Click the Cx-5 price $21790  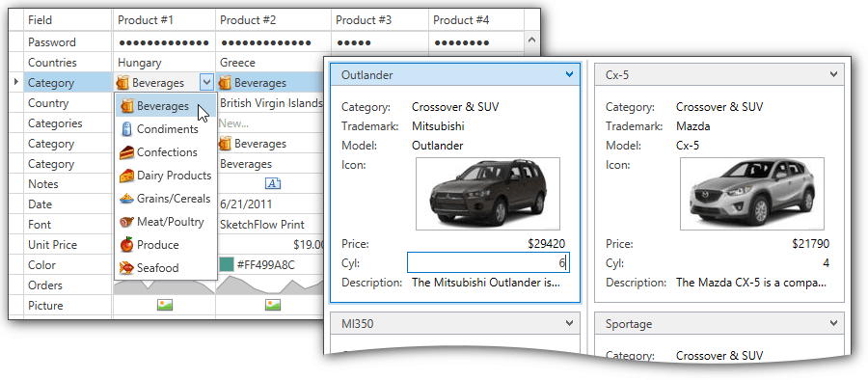tap(810, 244)
